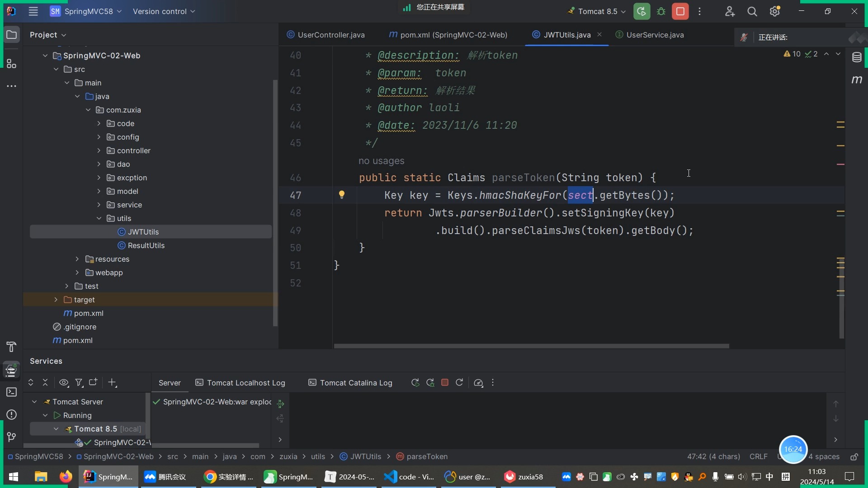The image size is (868, 488).
Task: Stop the running Tomcat with red square
Action: [x=680, y=11]
